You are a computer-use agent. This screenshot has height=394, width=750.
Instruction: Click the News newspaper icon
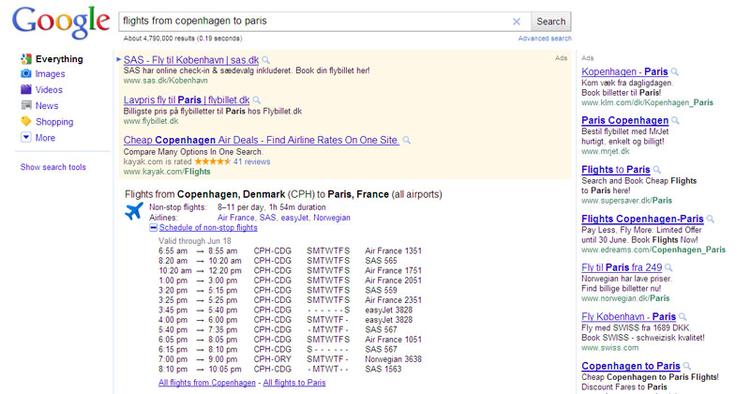click(26, 106)
